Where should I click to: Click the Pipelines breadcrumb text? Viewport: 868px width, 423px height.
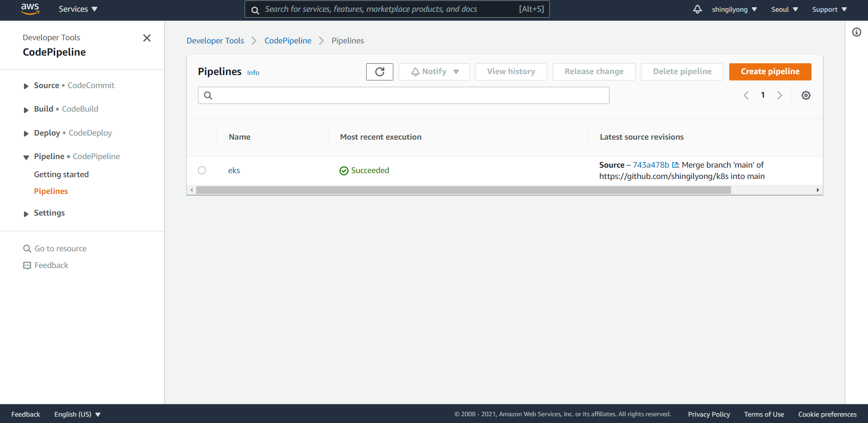(x=348, y=41)
